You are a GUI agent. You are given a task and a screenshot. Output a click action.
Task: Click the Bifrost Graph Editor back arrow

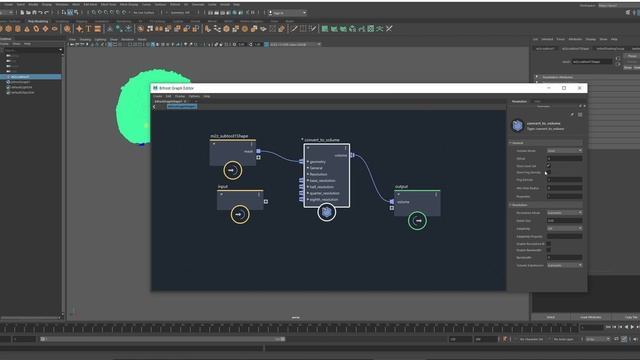tap(154, 107)
